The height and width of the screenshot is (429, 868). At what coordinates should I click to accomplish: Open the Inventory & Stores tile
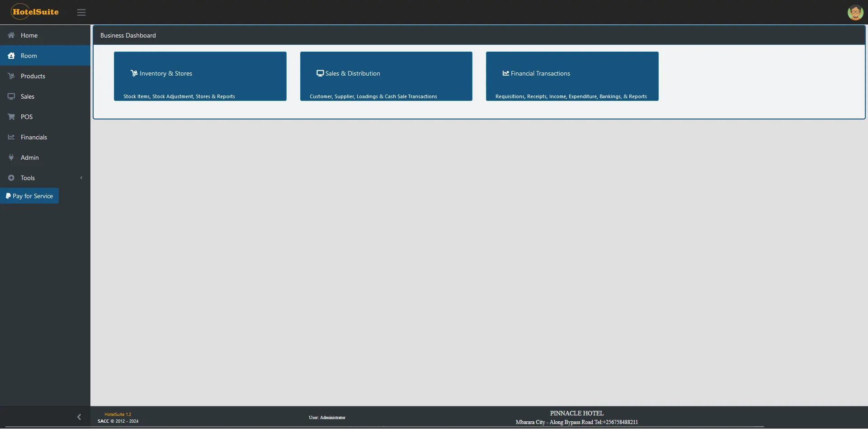tap(200, 76)
